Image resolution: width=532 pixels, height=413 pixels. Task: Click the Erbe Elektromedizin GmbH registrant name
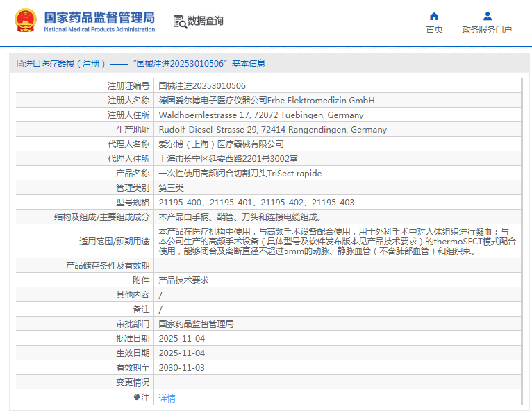pos(267,101)
